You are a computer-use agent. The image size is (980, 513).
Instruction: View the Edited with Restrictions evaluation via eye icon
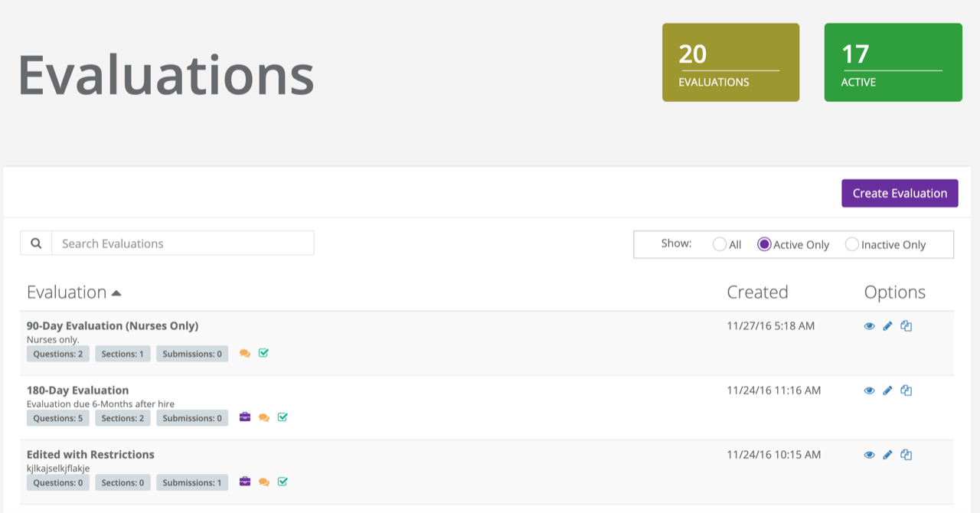coord(869,455)
